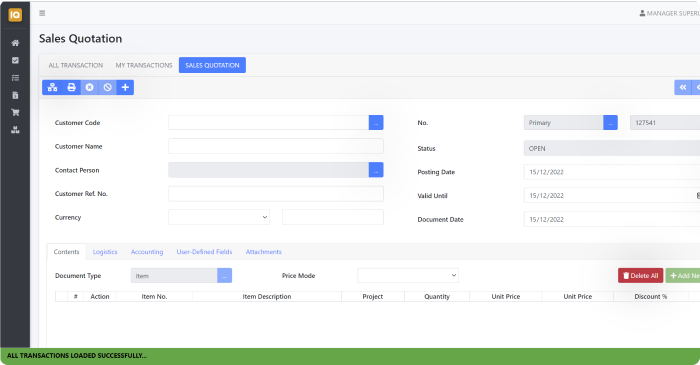Focus the Customer Code field
The height and width of the screenshot is (365, 700).
[269, 123]
